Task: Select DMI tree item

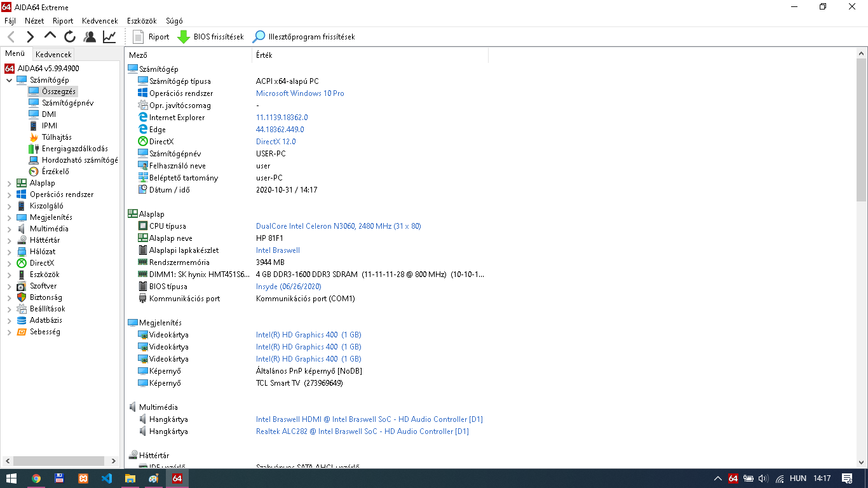Action: [49, 114]
